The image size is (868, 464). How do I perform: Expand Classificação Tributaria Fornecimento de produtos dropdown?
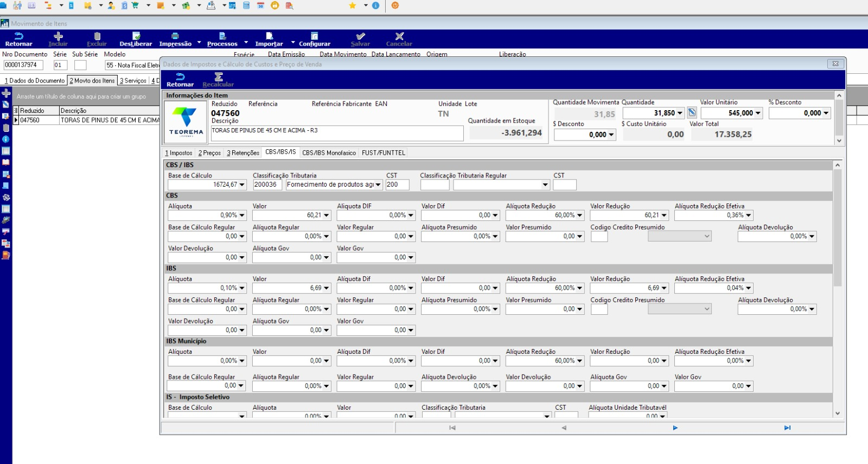click(378, 185)
